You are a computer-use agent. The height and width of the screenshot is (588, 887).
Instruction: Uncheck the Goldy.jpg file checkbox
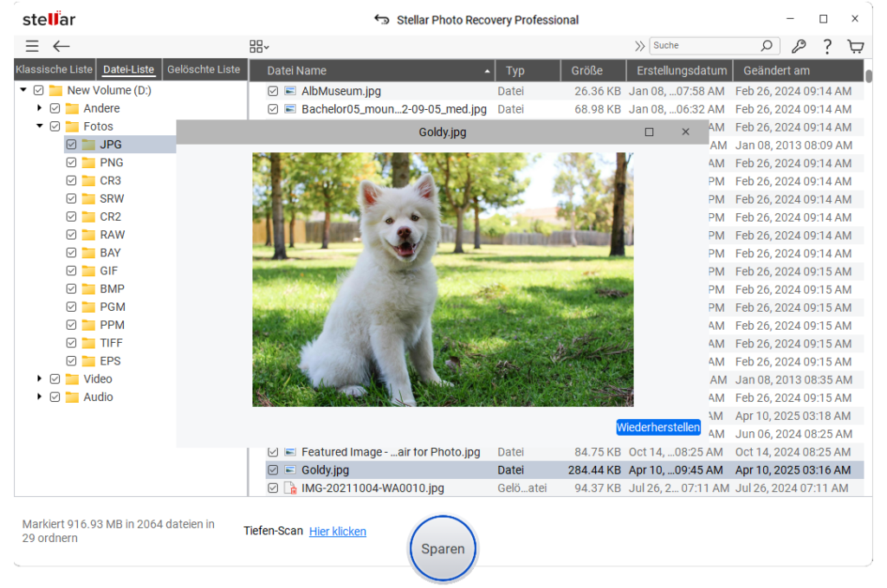pyautogui.click(x=273, y=469)
